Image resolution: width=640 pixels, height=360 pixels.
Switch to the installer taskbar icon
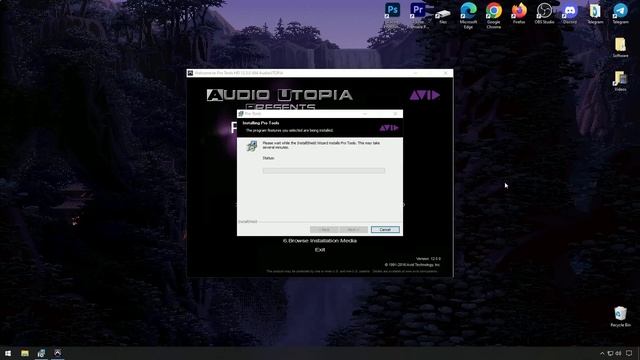click(41, 353)
